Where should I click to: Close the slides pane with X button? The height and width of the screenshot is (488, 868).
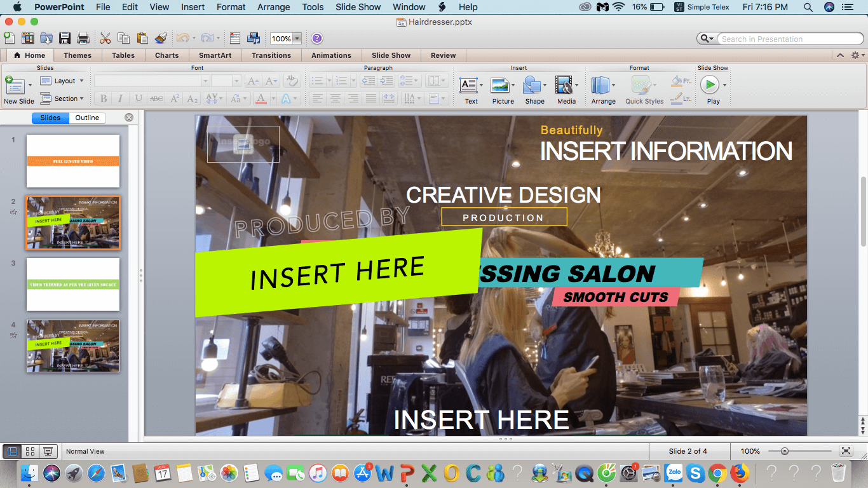(129, 118)
